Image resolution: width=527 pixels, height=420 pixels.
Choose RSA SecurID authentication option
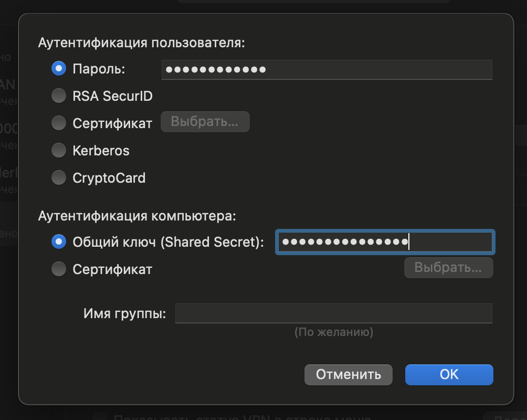(59, 96)
